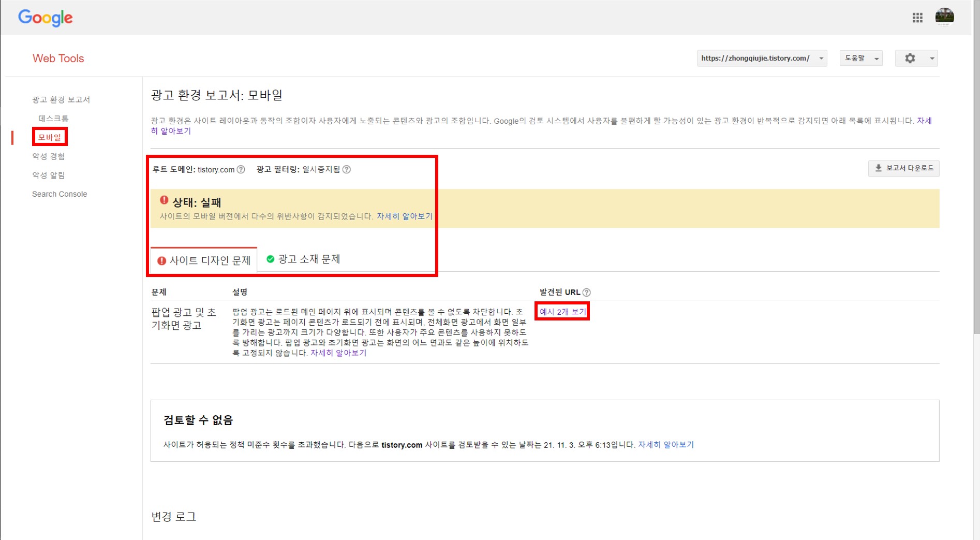Image resolution: width=980 pixels, height=540 pixels.
Task: Open 자세히 알아보기 link in the status banner
Action: pos(405,216)
